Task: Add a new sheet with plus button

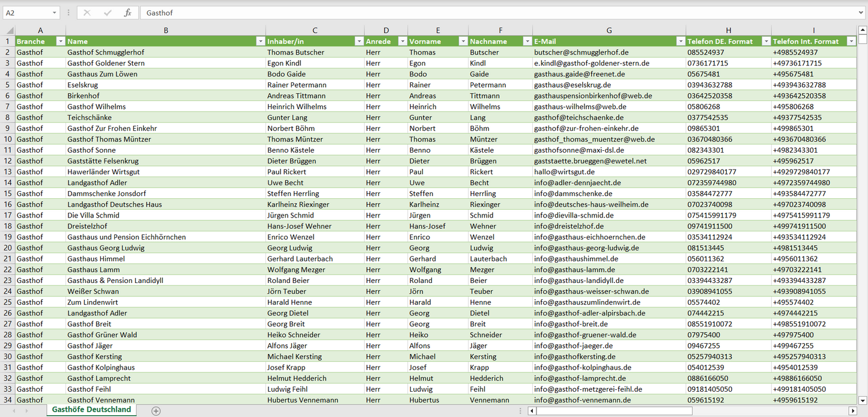Action: tap(156, 411)
